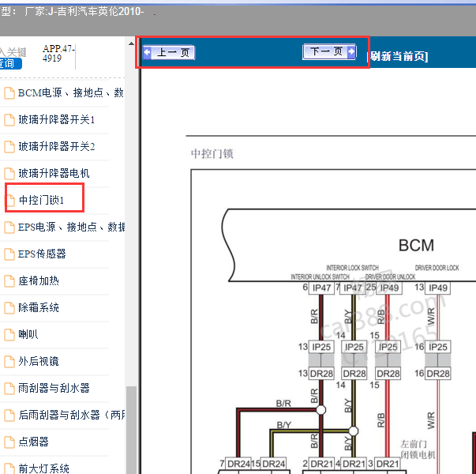The image size is (476, 474).
Task: Select 雨刮器与刮水器 entry
Action: (x=54, y=388)
